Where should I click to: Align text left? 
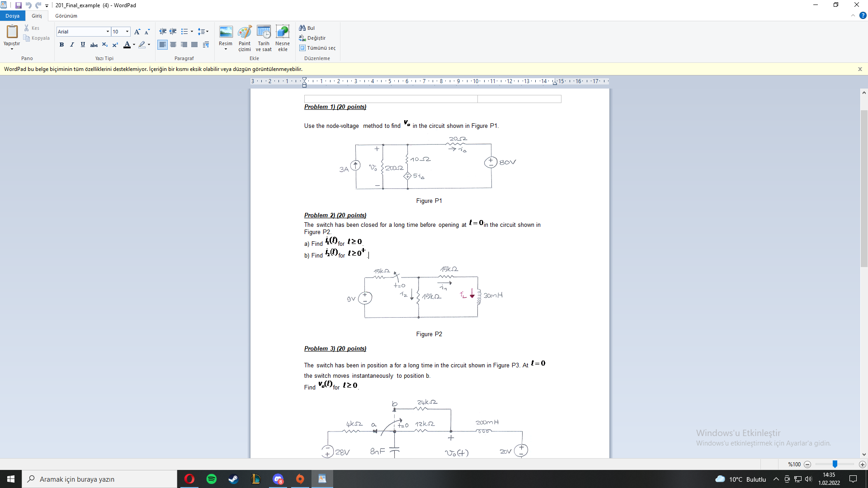pos(163,45)
